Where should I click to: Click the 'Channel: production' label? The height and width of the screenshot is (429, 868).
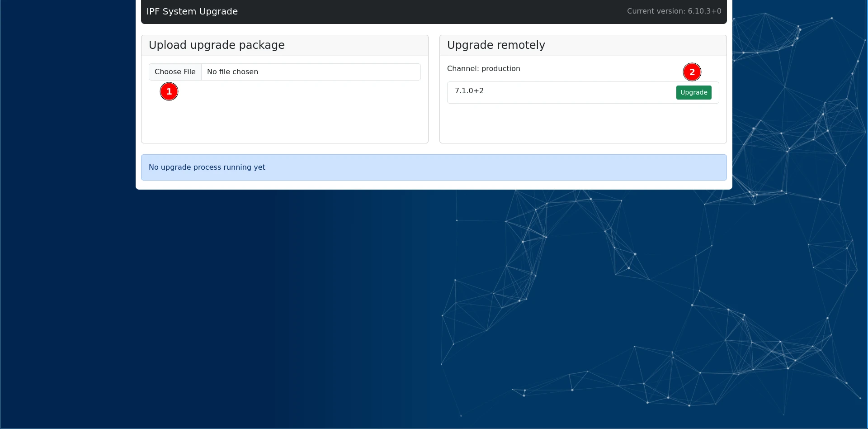coord(483,69)
